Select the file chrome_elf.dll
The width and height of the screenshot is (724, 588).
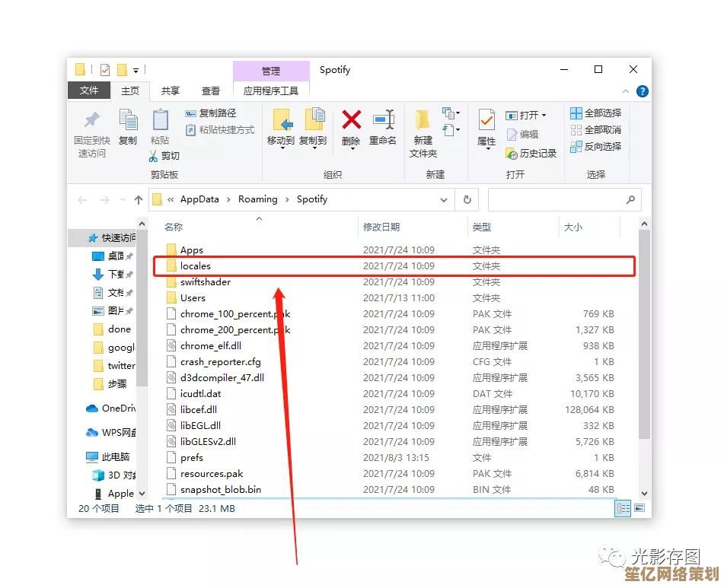coord(390,346)
